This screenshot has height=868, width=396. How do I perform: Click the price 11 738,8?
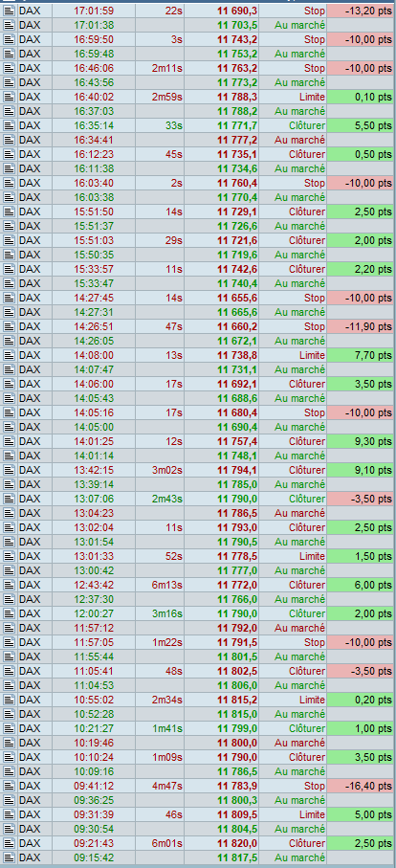pos(237,355)
